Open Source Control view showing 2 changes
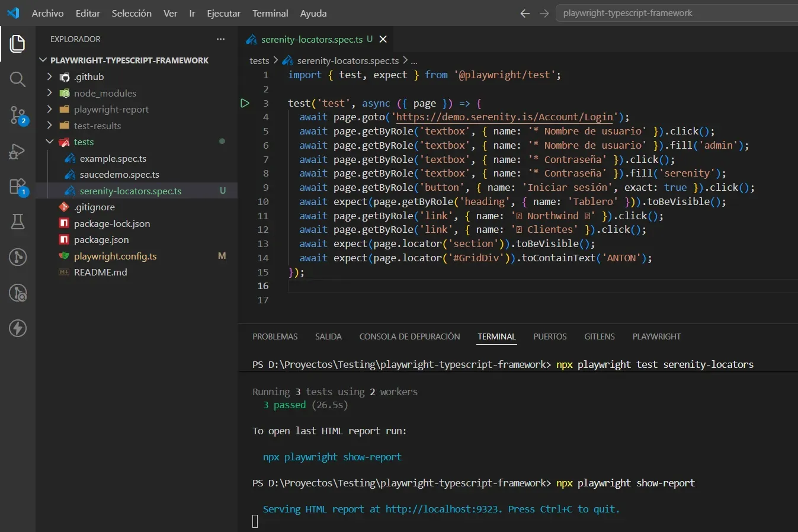This screenshot has width=798, height=532. (17, 116)
